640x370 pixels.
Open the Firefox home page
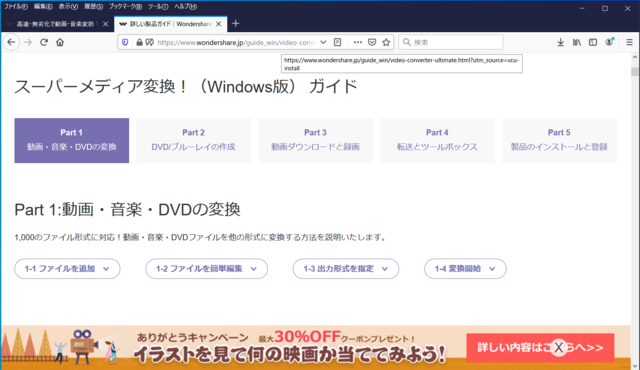point(60,42)
